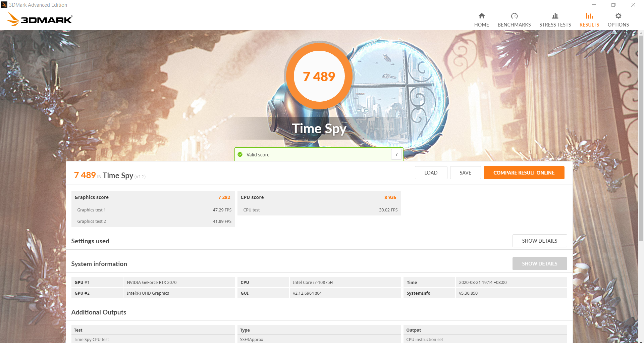The height and width of the screenshot is (343, 644).
Task: Click the Time Spy banner title
Action: (x=319, y=129)
